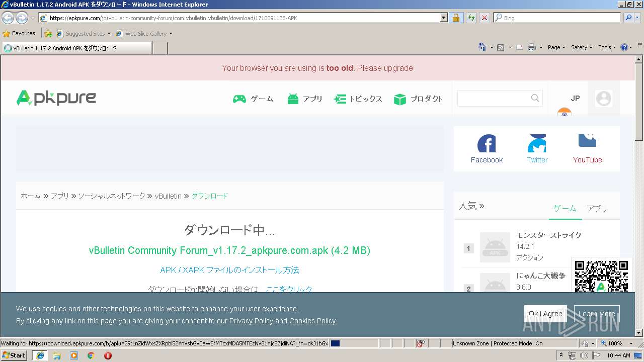Click the Bing search input field

[x=557, y=18]
